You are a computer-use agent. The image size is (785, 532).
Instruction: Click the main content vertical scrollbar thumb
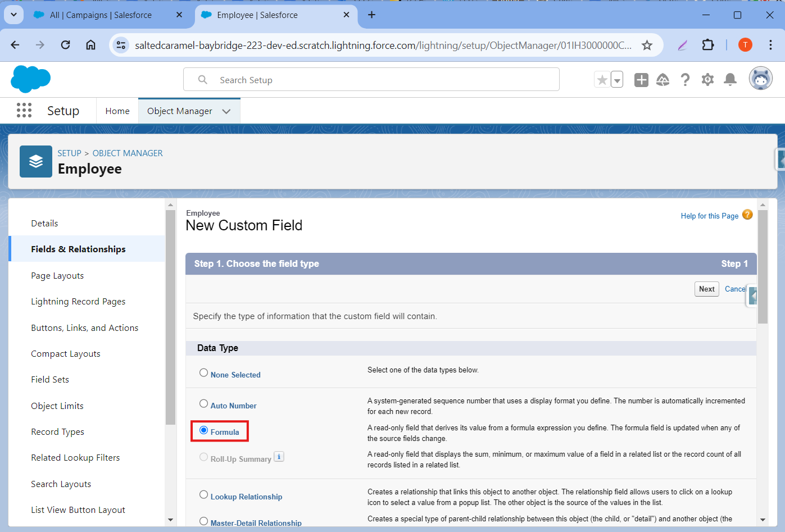tap(763, 267)
